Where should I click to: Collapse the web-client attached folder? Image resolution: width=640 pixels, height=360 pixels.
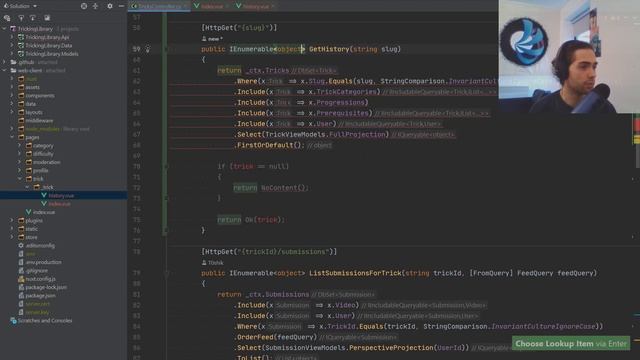pyautogui.click(x=4, y=70)
